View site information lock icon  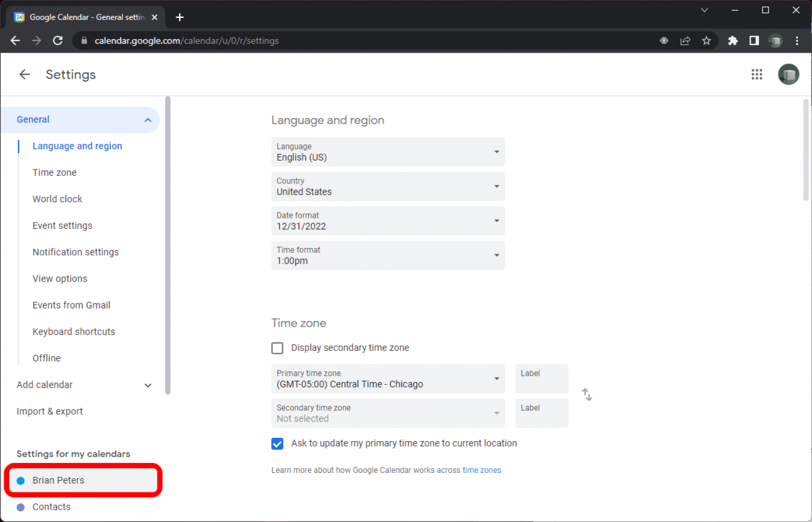(85, 41)
